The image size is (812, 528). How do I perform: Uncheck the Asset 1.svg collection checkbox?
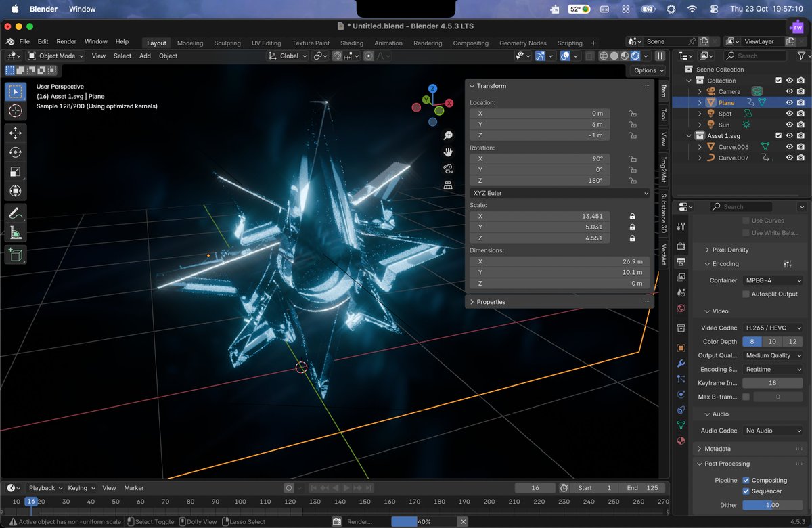778,136
